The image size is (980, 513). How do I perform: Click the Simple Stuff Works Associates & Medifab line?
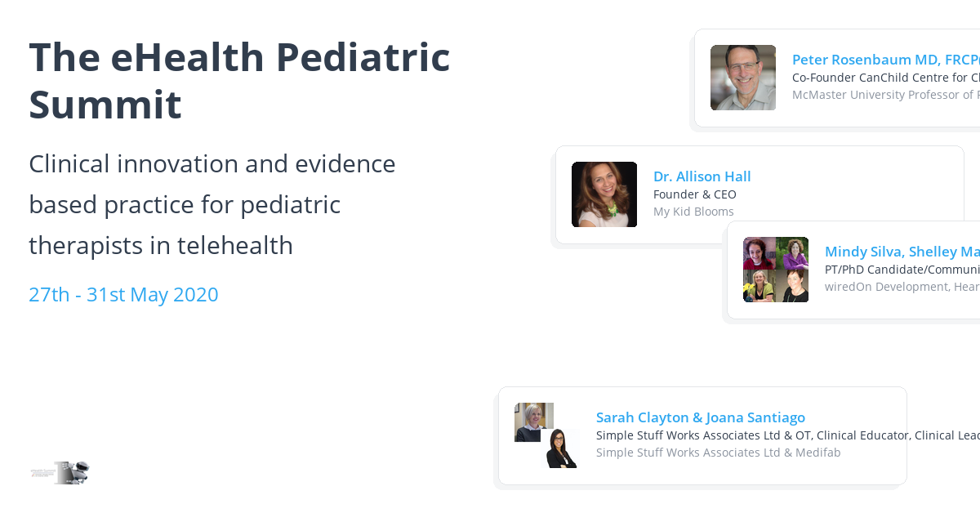pos(719,453)
